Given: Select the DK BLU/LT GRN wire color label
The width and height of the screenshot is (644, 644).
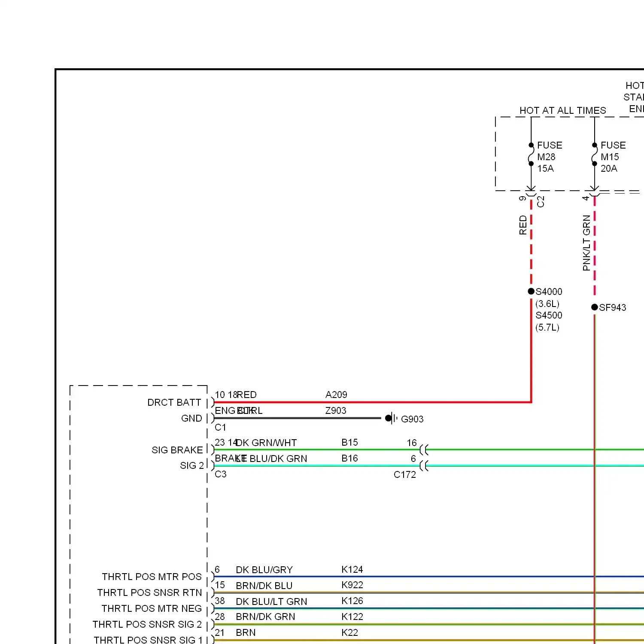Looking at the screenshot, I should coord(271,601).
